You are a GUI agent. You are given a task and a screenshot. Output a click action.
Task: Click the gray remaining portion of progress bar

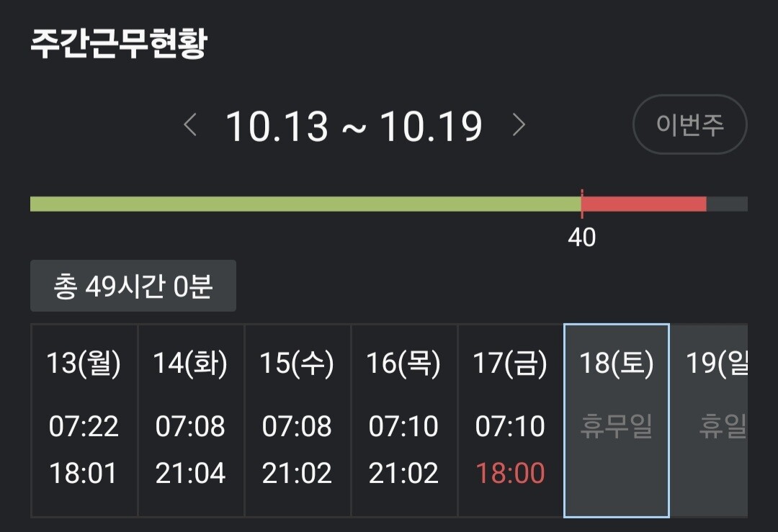[x=727, y=204]
